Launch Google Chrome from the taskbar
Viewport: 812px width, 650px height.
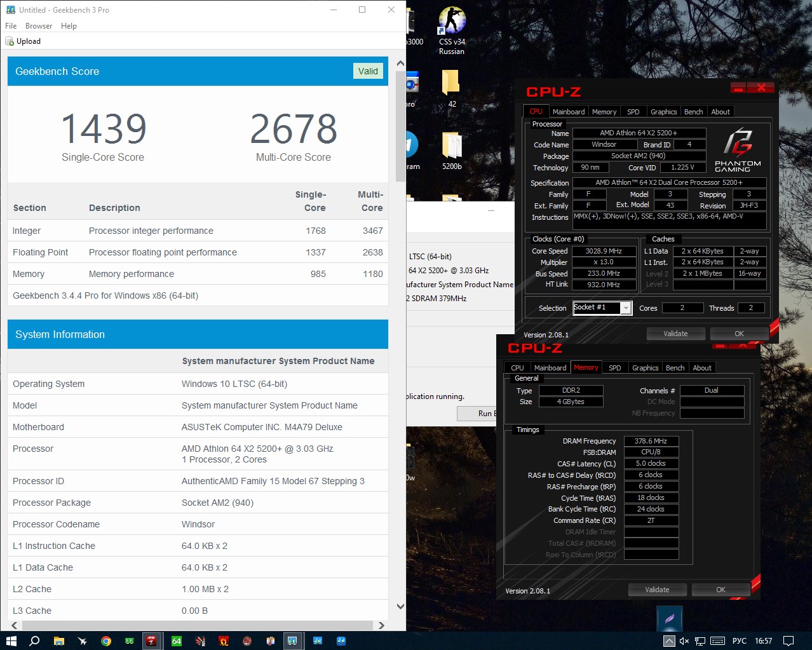[x=106, y=640]
